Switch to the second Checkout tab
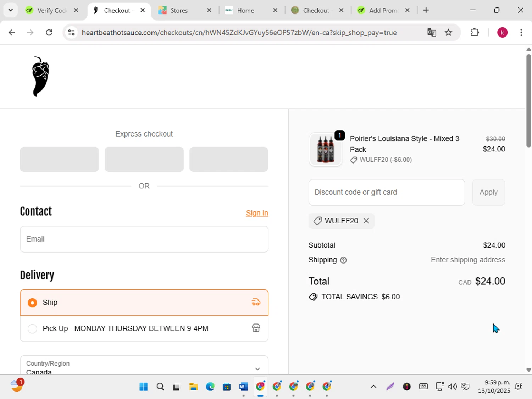This screenshot has height=399, width=532. (x=316, y=10)
